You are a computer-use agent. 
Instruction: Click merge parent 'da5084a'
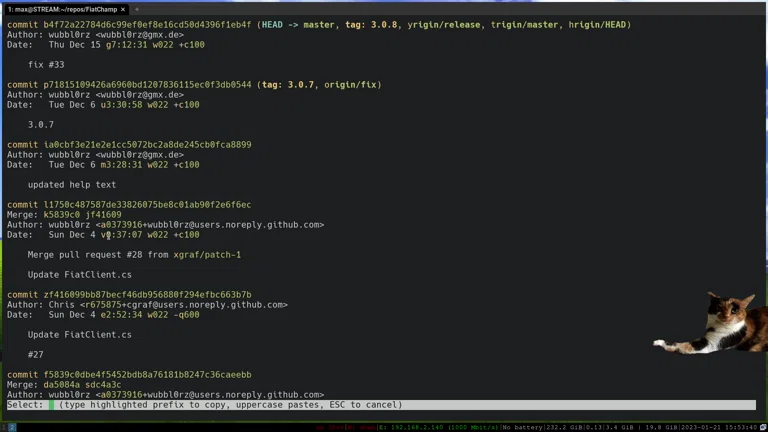click(61, 384)
